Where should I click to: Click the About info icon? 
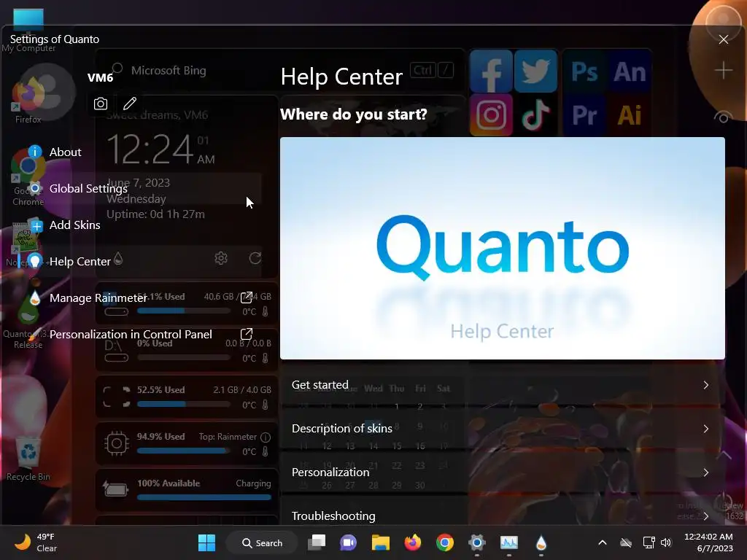click(x=35, y=152)
